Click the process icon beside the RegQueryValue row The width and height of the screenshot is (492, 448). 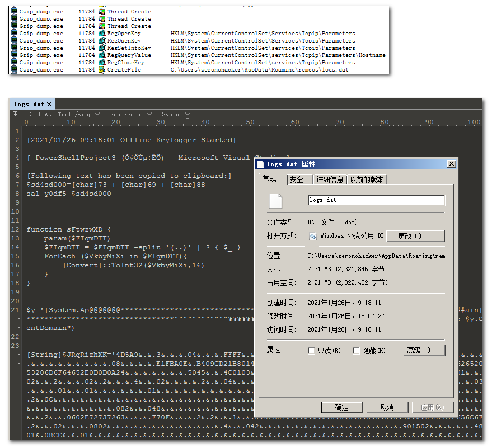pos(14,55)
